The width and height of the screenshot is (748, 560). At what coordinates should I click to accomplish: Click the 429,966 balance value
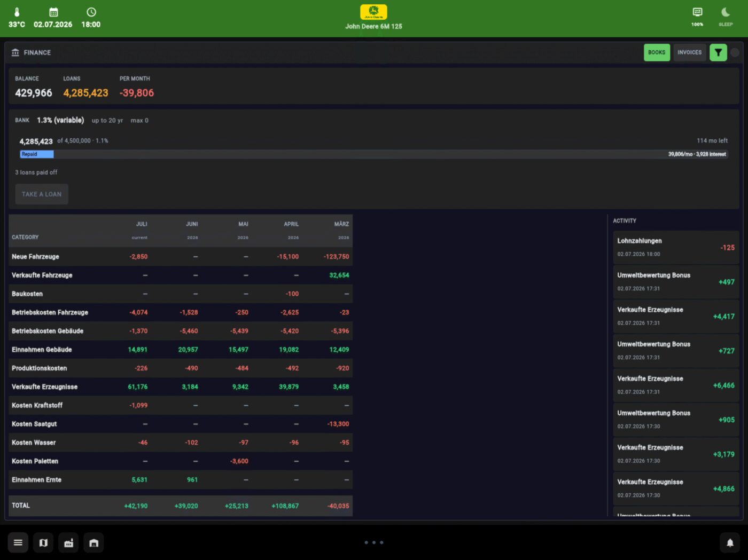[x=34, y=93]
